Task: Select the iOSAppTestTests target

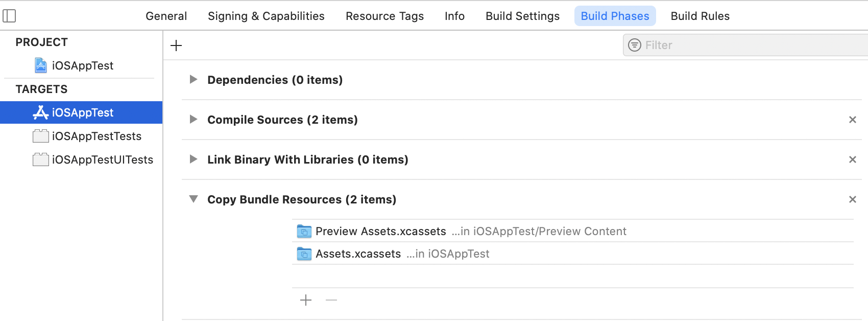Action: pos(81,136)
